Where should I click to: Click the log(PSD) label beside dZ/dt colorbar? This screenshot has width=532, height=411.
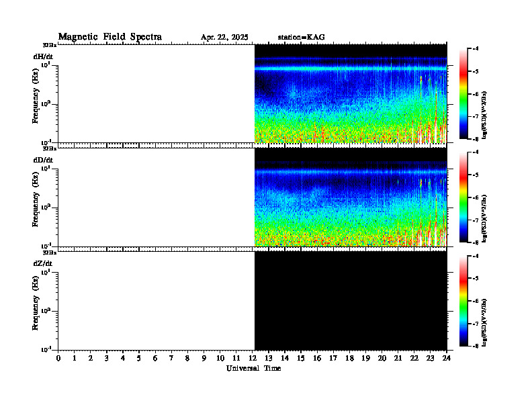484,322
